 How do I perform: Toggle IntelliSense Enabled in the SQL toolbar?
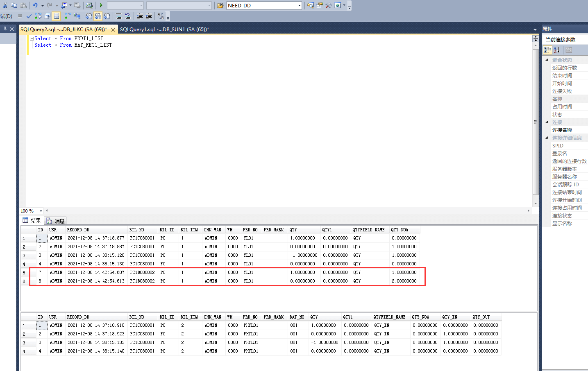click(x=57, y=16)
